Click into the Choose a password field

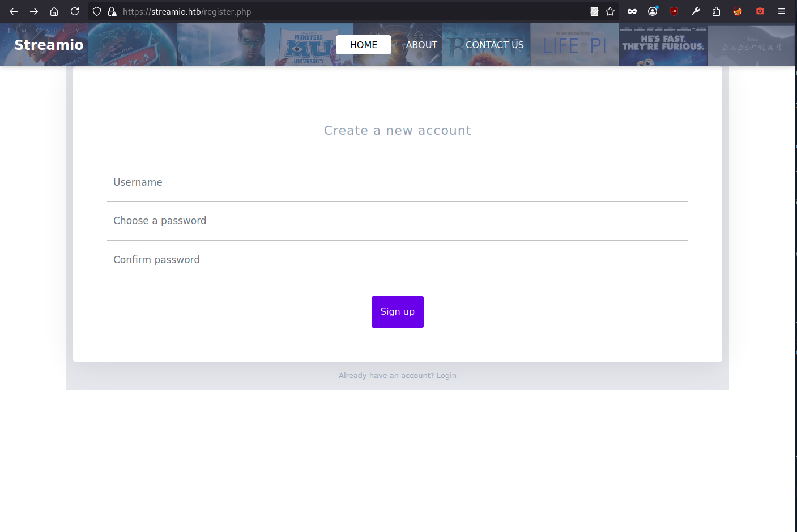pos(398,221)
